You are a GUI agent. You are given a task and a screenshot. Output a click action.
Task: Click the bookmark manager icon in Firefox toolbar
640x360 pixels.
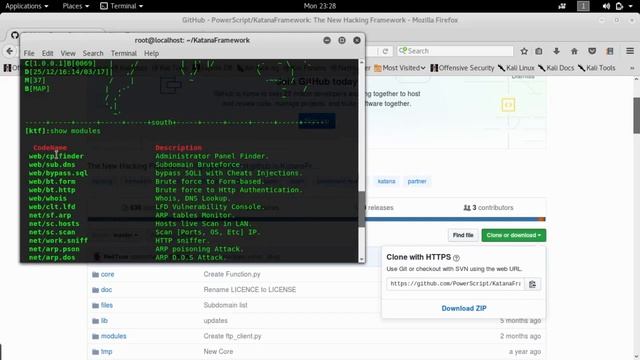610,51
